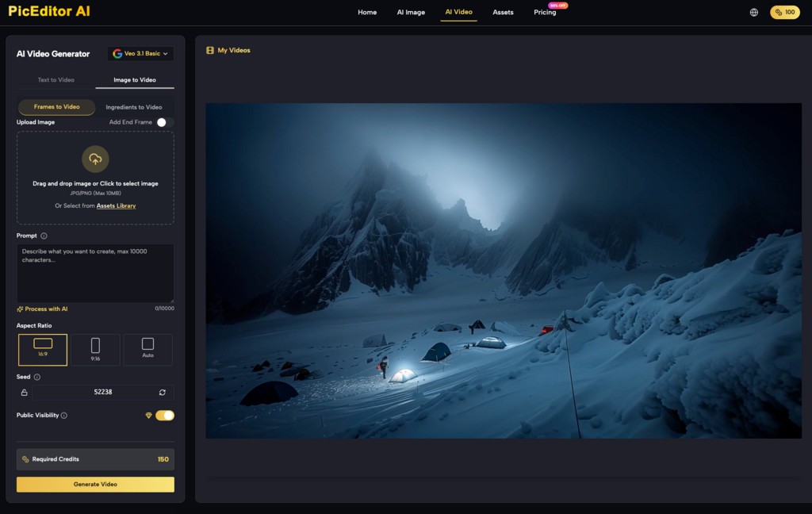Open the AI Image menu

[411, 13]
